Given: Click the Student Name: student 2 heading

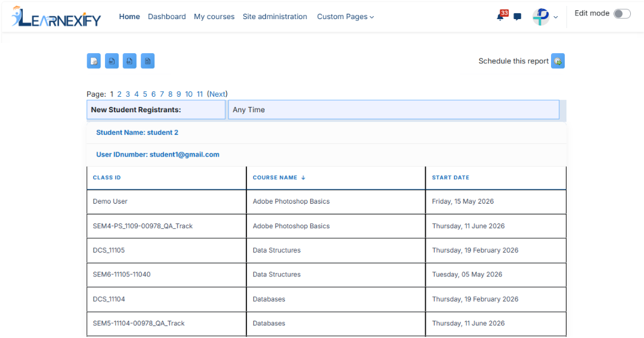Looking at the screenshot, I should tap(137, 133).
